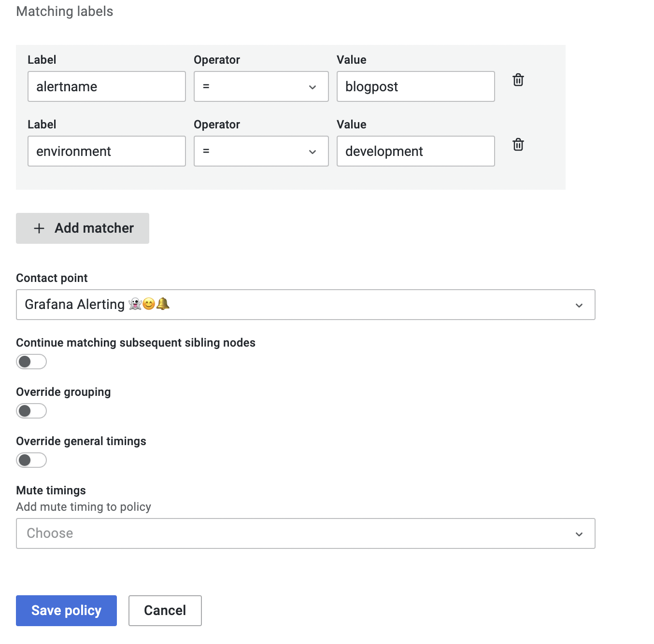The image size is (654, 644).
Task: Open operator dropdown for environment
Action: (x=261, y=152)
